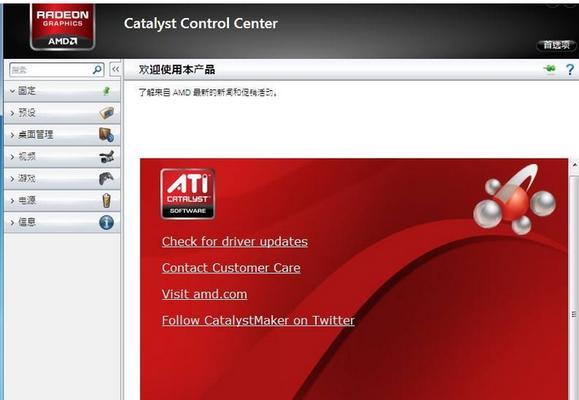Collapse the 固定 section chevron
Screen dimensions: 579x400
[12, 91]
